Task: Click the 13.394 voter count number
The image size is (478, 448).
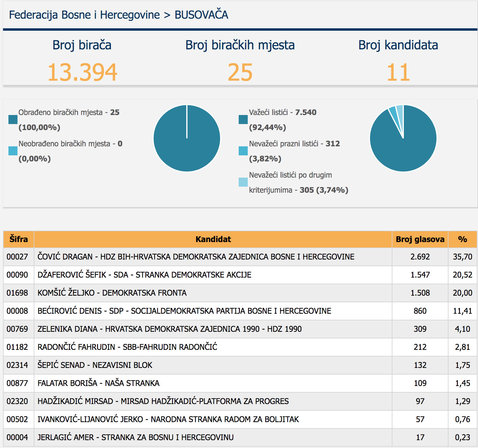Action: pyautogui.click(x=82, y=72)
